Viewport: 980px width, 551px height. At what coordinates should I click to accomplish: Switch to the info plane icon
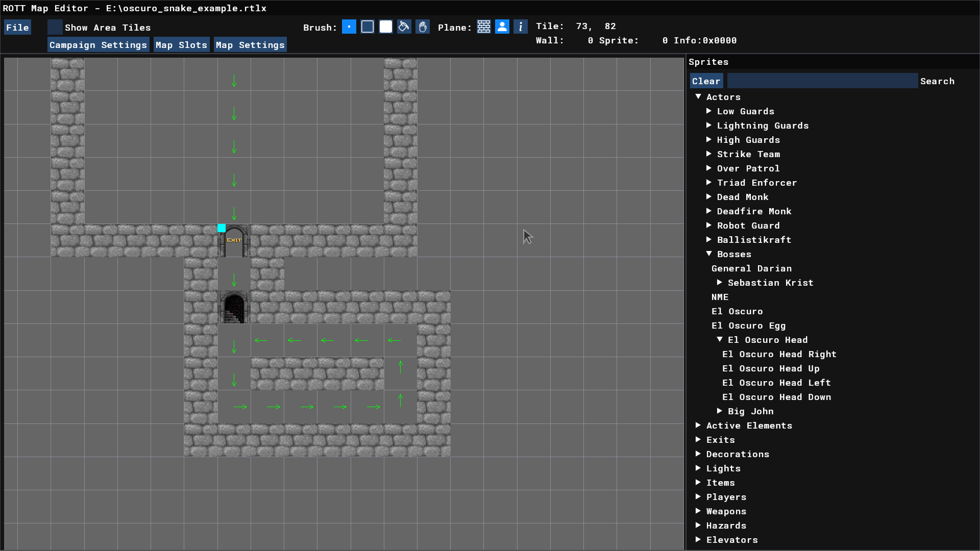click(x=521, y=27)
